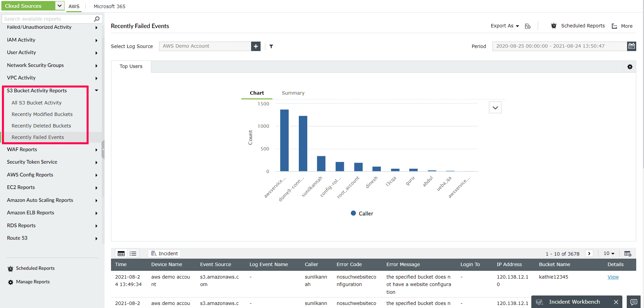The image size is (644, 308).
Task: Switch the results to grid view
Action: click(121, 253)
